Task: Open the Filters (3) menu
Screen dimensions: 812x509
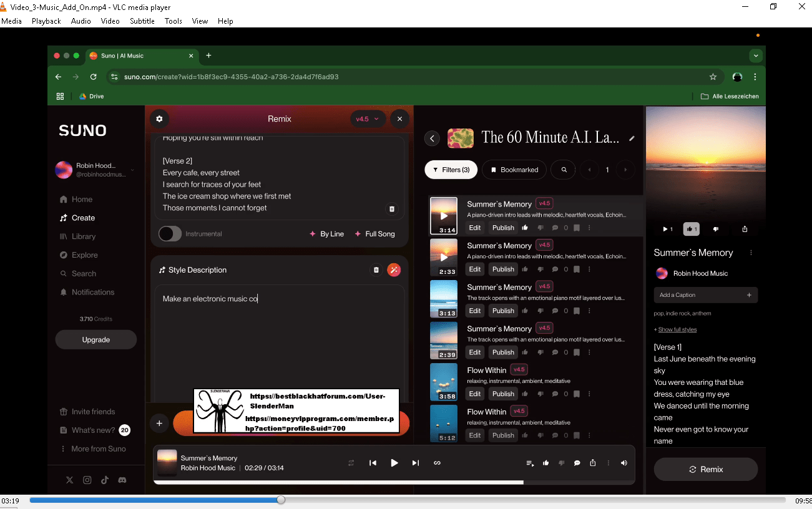Action: point(451,170)
